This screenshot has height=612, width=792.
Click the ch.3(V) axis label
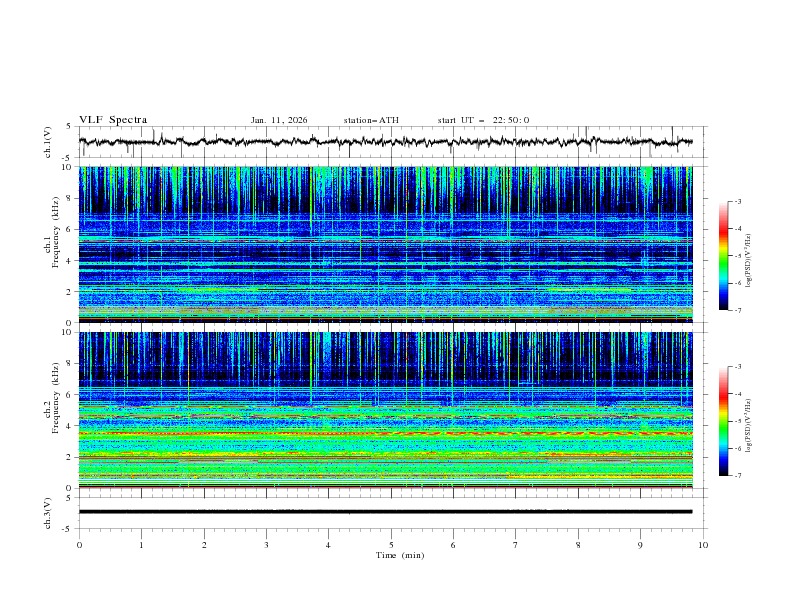(49, 512)
